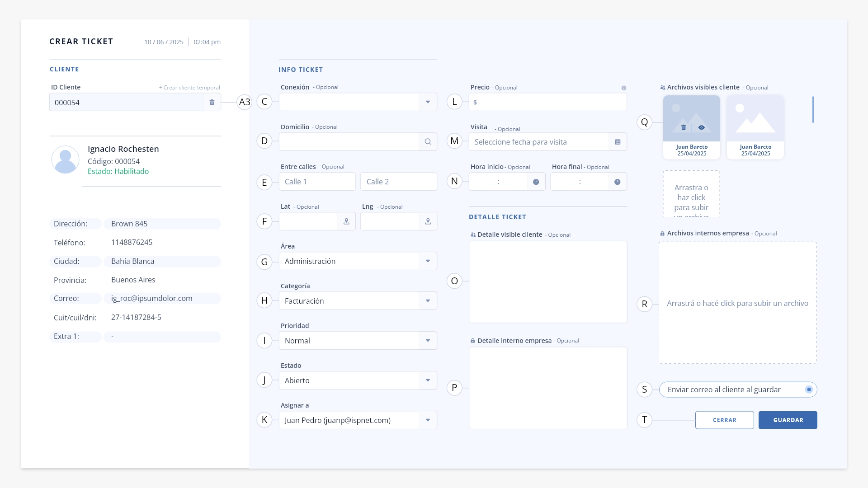Click the Domicilio search magnifier icon
Viewport: 868px width, 488px height.
point(428,142)
